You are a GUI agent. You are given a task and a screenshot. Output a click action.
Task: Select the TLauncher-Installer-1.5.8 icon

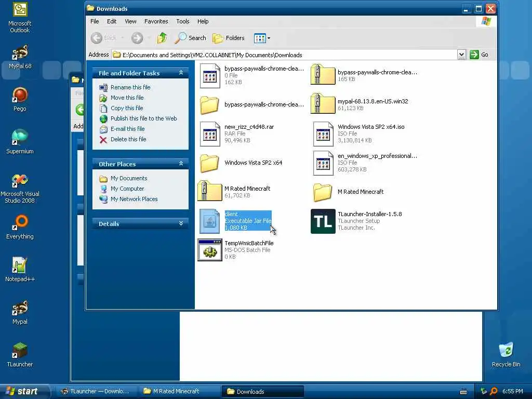coord(323,221)
